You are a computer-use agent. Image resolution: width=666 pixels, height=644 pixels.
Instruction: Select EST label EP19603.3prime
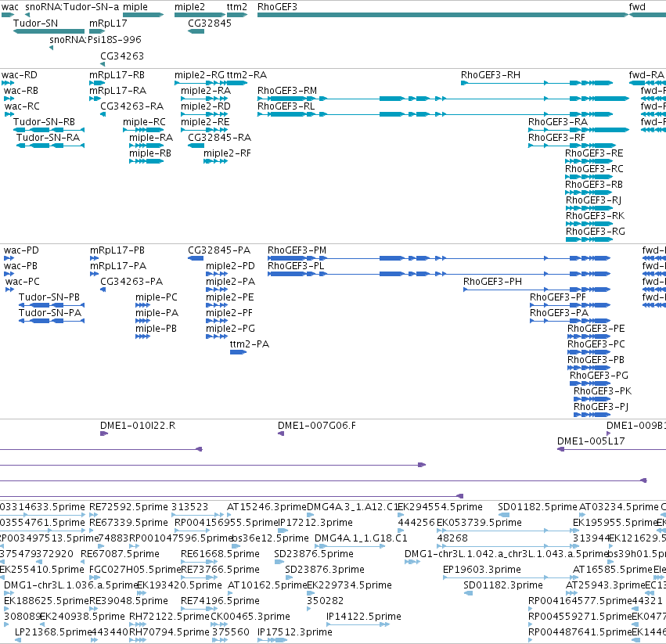tap(481, 569)
